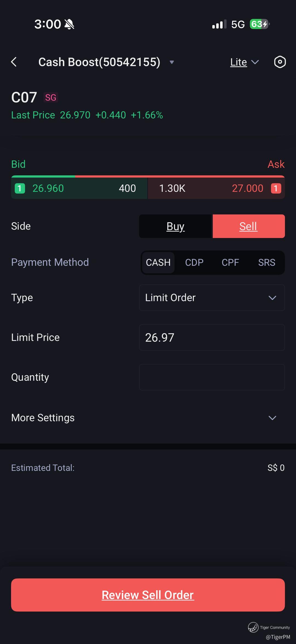Switch side to Buy

(x=176, y=226)
